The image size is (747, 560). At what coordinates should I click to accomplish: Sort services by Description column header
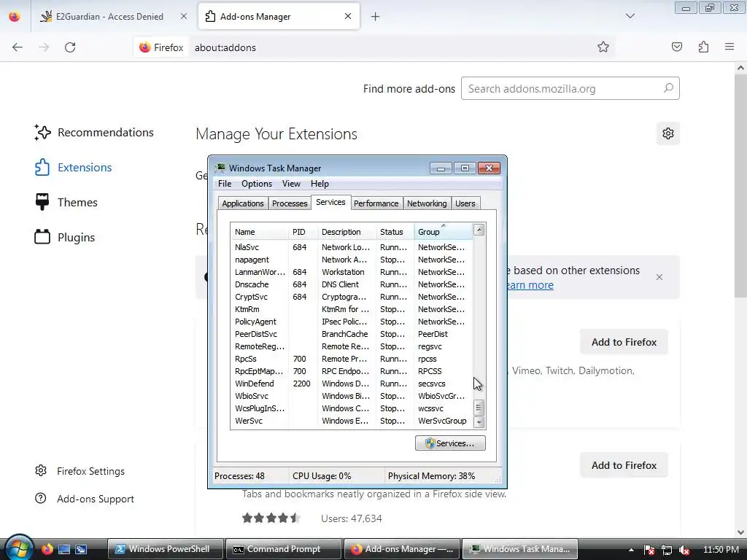[x=347, y=232]
